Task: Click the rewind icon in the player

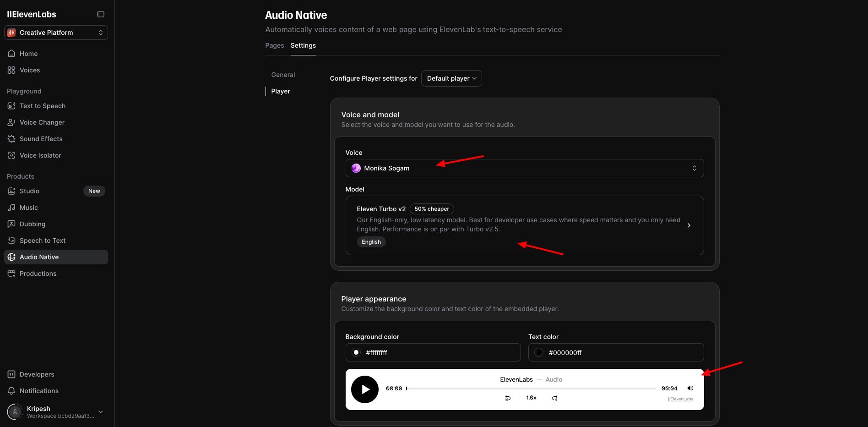Action: coord(508,398)
